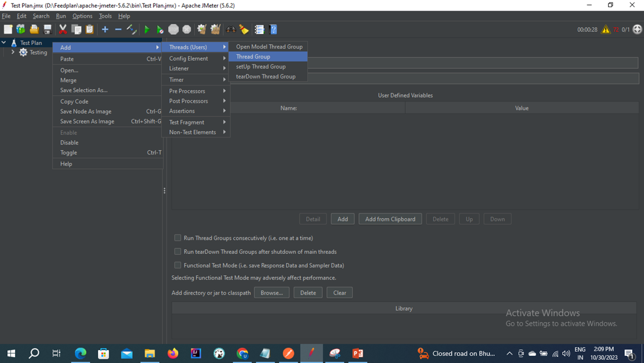Click Save Node As Image
644x363 pixels.
[107, 112]
